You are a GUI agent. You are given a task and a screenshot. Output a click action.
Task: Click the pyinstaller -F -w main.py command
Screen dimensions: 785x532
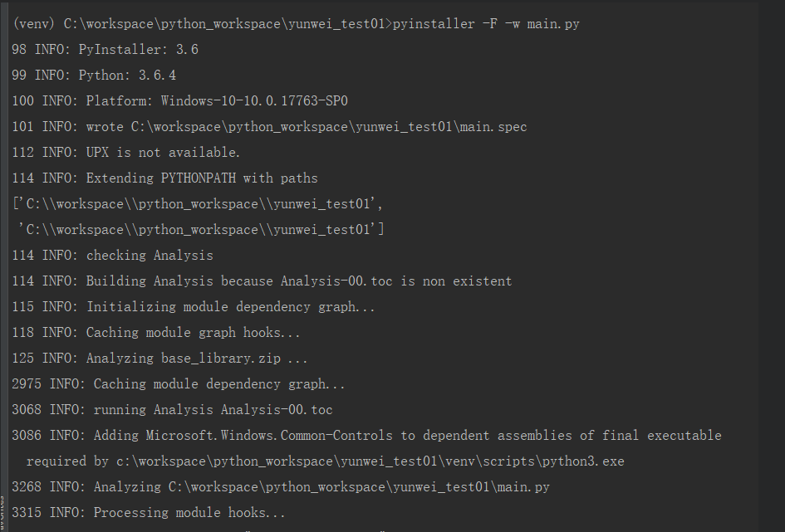point(486,24)
